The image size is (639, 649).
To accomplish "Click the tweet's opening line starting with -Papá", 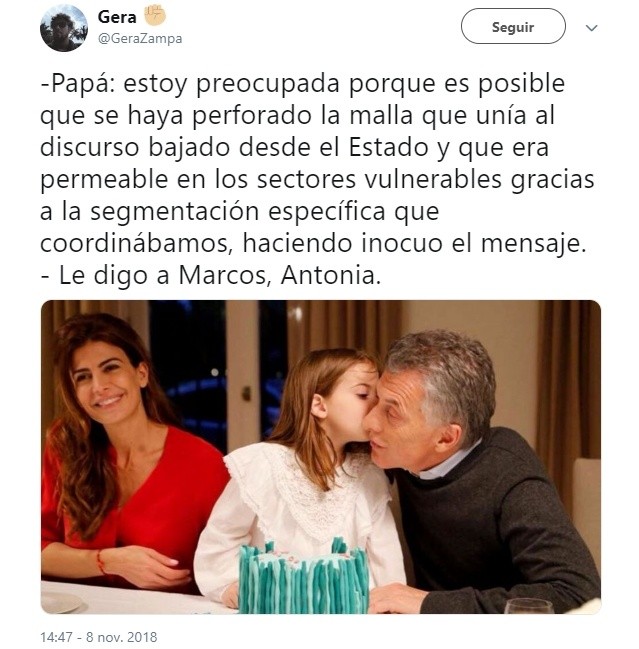I will click(x=303, y=84).
